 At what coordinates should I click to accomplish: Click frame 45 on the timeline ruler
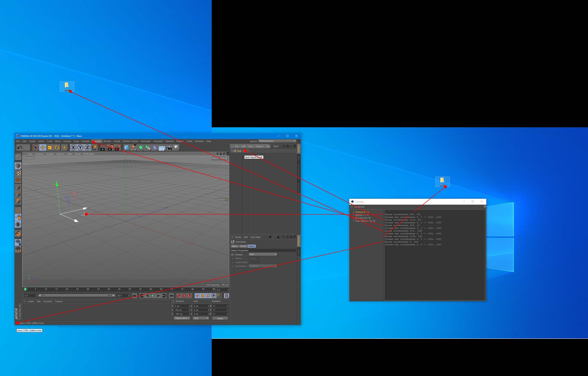pyautogui.click(x=119, y=290)
